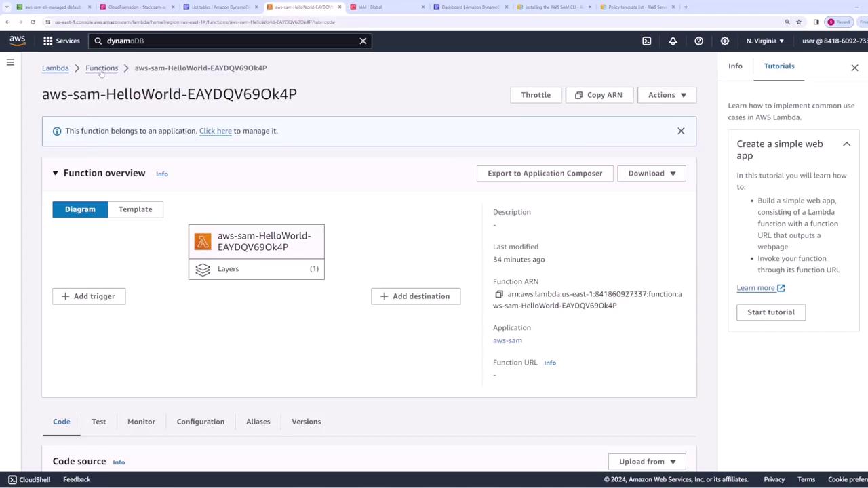Viewport: 868px width, 488px height.
Task: Click the Throttle button
Action: click(536, 95)
